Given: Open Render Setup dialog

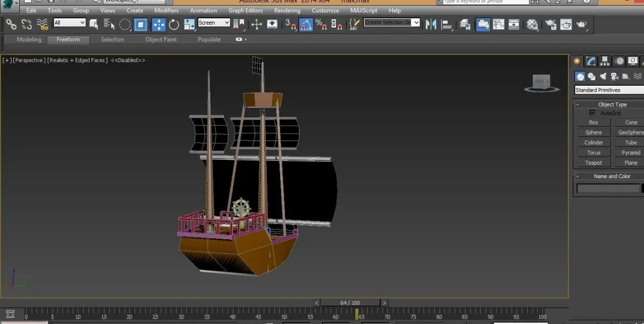Looking at the screenshot, I should click(551, 24).
